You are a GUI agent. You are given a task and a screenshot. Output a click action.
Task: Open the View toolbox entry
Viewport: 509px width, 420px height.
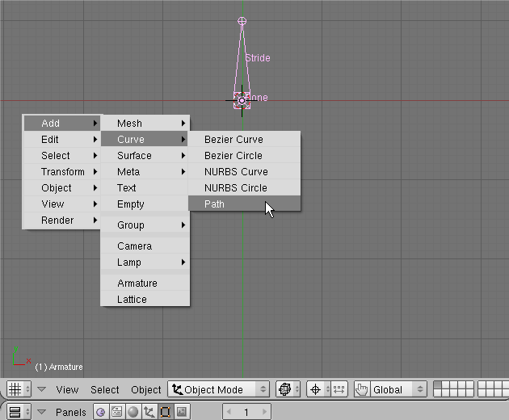coord(62,204)
